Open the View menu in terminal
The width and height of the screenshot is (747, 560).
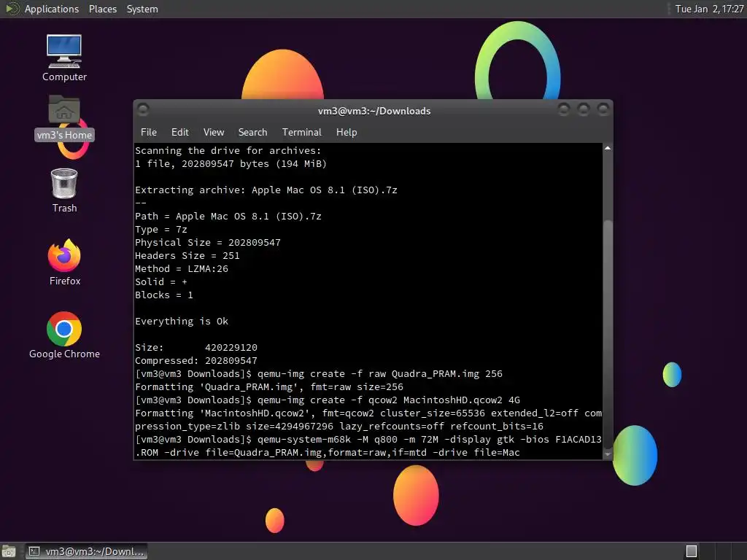(214, 133)
